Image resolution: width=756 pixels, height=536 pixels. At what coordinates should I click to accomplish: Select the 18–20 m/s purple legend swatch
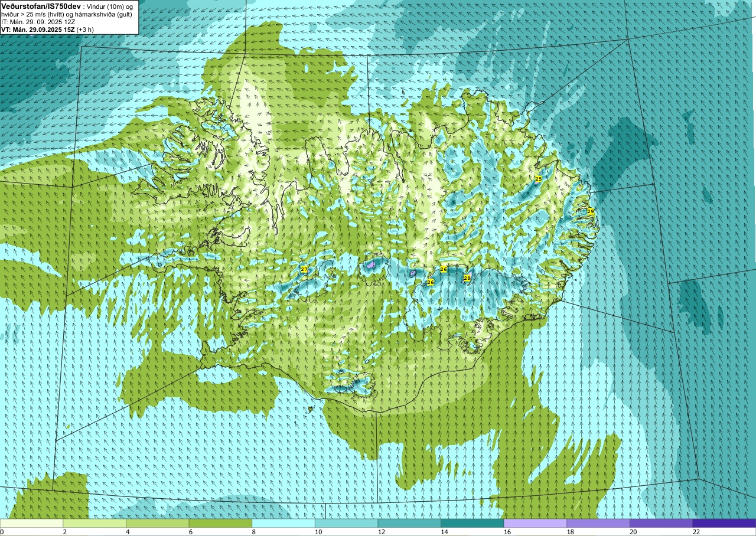pyautogui.click(x=598, y=523)
